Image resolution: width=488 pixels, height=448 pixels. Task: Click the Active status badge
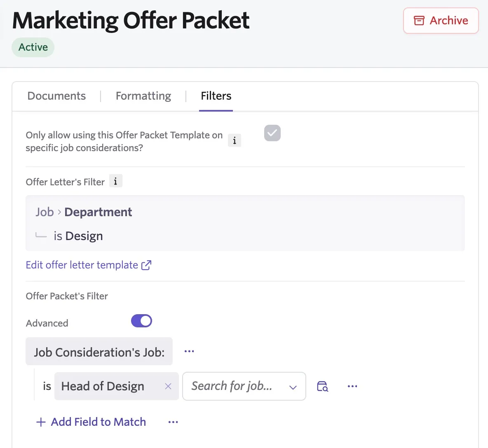[x=33, y=47]
